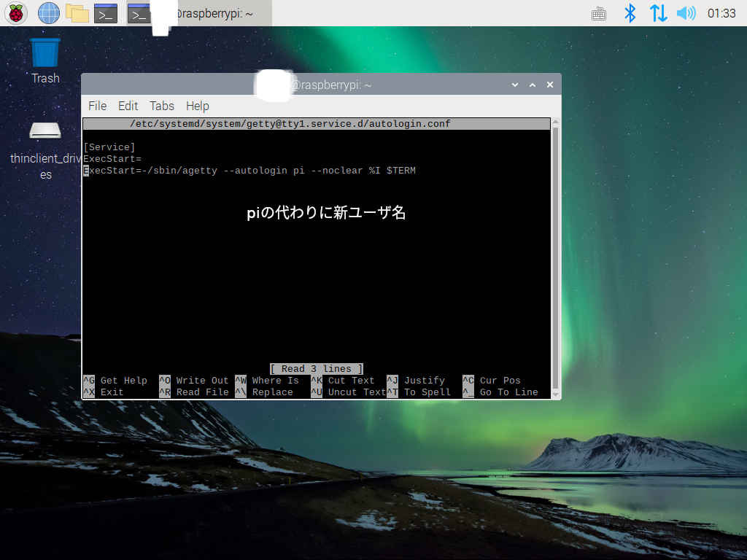Image resolution: width=747 pixels, height=560 pixels.
Task: Click the ^T To Spell shortcut
Action: pos(419,392)
